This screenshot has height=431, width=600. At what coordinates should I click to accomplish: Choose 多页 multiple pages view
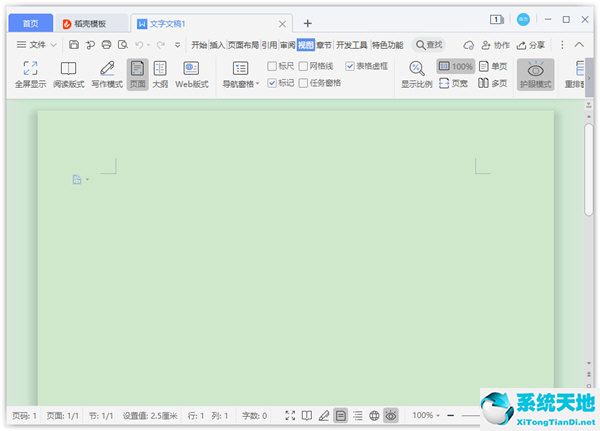click(x=493, y=83)
